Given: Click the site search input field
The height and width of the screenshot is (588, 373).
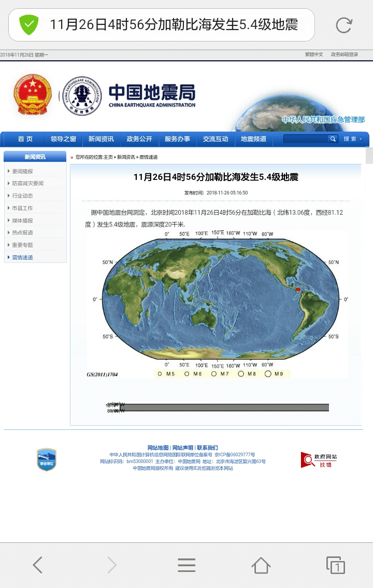Looking at the screenshot, I should 306,139.
